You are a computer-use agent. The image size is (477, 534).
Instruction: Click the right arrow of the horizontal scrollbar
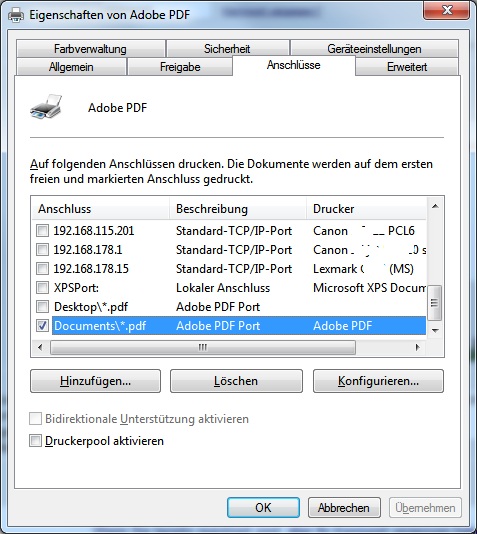click(x=418, y=347)
